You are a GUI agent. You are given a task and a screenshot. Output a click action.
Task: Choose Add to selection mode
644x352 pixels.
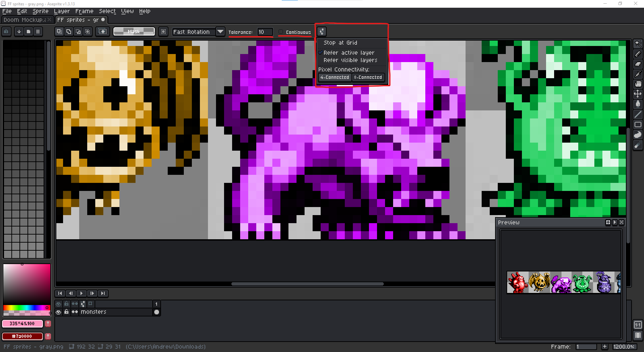click(69, 32)
